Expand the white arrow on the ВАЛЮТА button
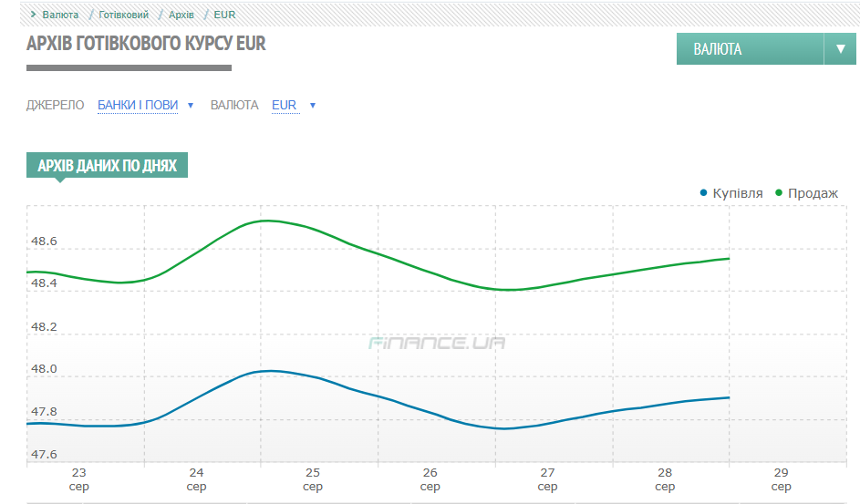This screenshot has width=860, height=504. click(840, 49)
